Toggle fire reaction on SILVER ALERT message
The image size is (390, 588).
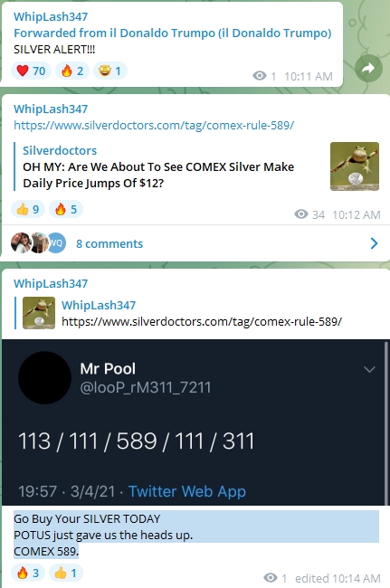point(72,71)
